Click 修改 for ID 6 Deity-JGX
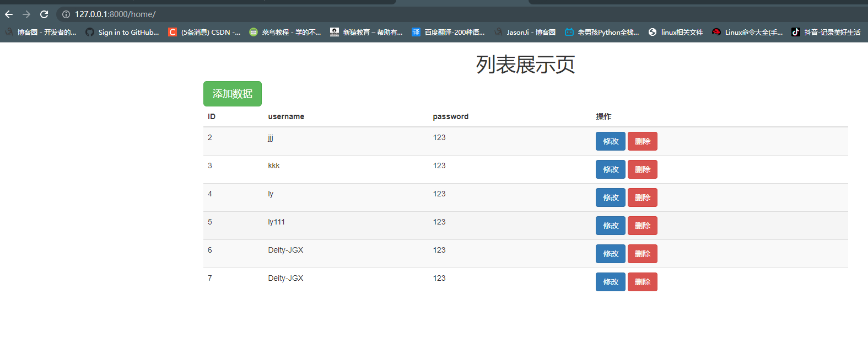 point(611,254)
